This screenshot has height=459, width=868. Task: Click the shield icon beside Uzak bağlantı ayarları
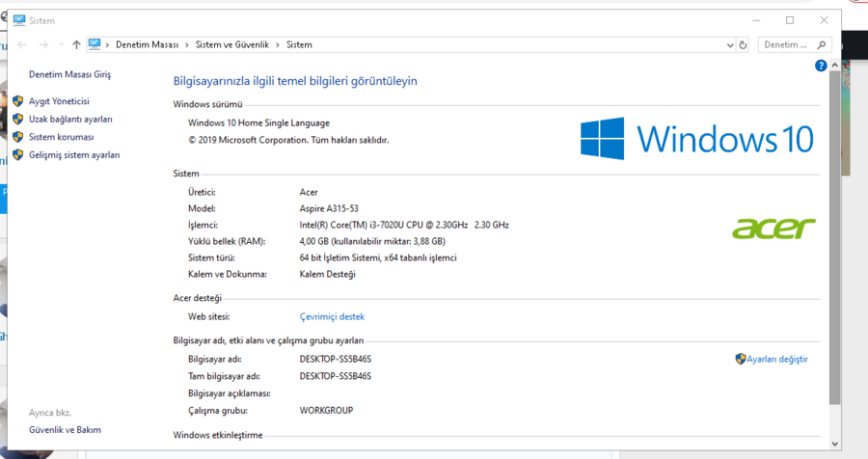coord(17,119)
